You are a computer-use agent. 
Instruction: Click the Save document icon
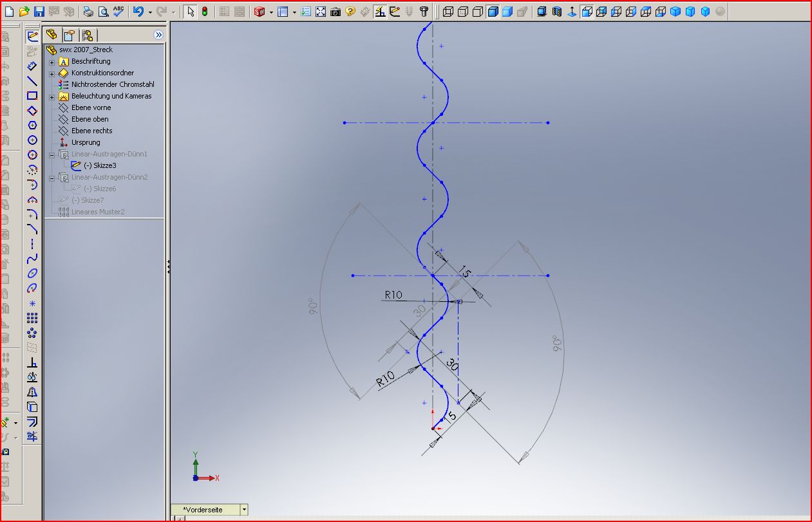40,11
